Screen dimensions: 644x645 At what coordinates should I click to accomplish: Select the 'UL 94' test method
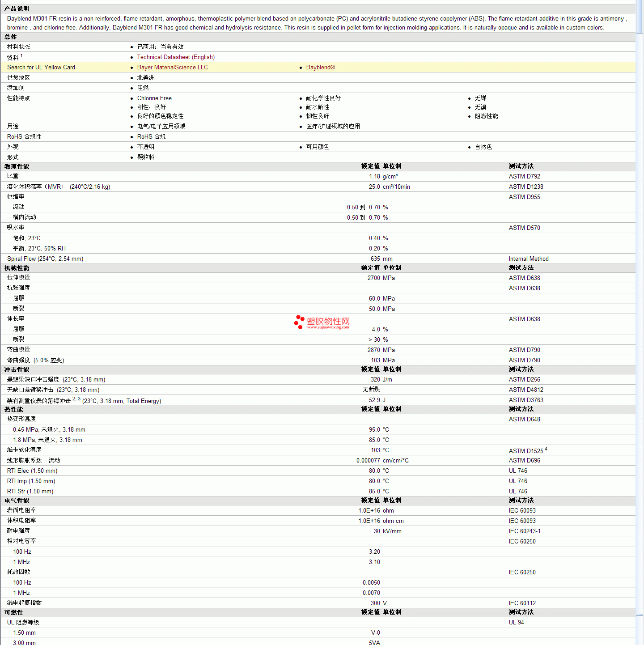point(517,623)
